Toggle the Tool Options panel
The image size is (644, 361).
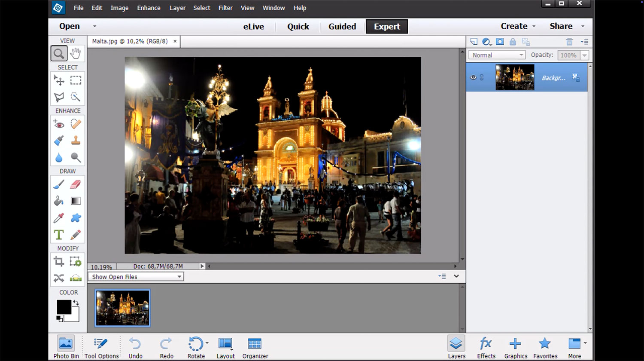click(x=101, y=347)
